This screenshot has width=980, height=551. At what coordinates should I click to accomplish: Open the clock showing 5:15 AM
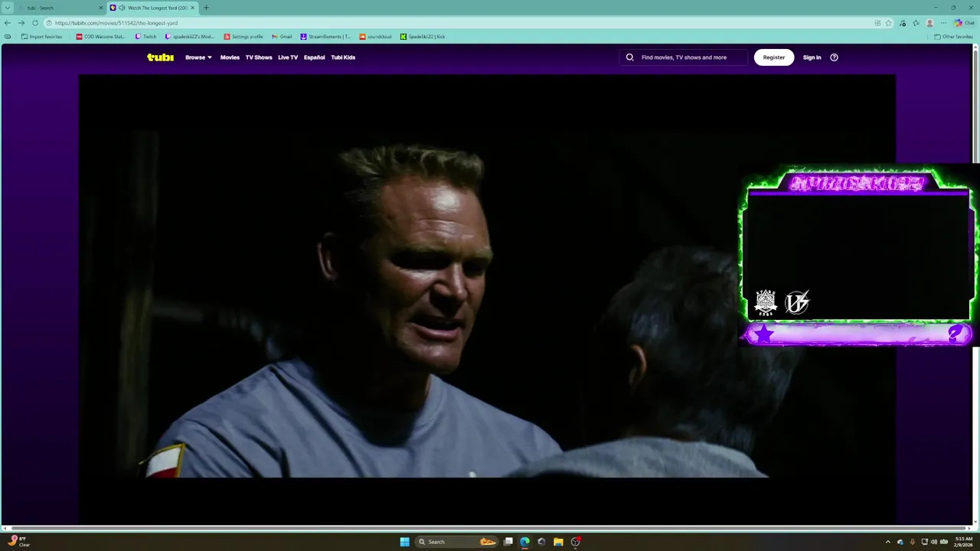964,542
